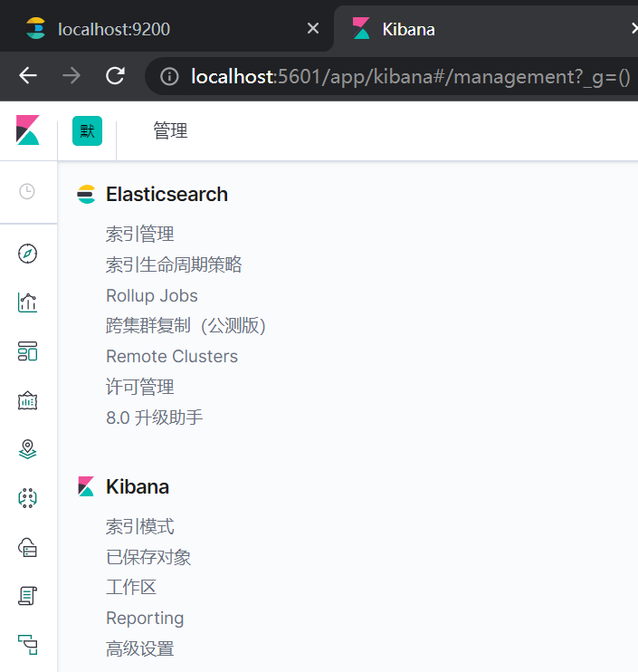
Task: Click the browser forward arrow
Action: [x=71, y=76]
